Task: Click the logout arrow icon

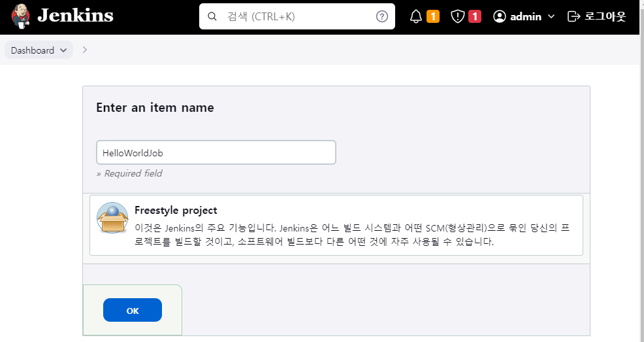Action: point(573,16)
